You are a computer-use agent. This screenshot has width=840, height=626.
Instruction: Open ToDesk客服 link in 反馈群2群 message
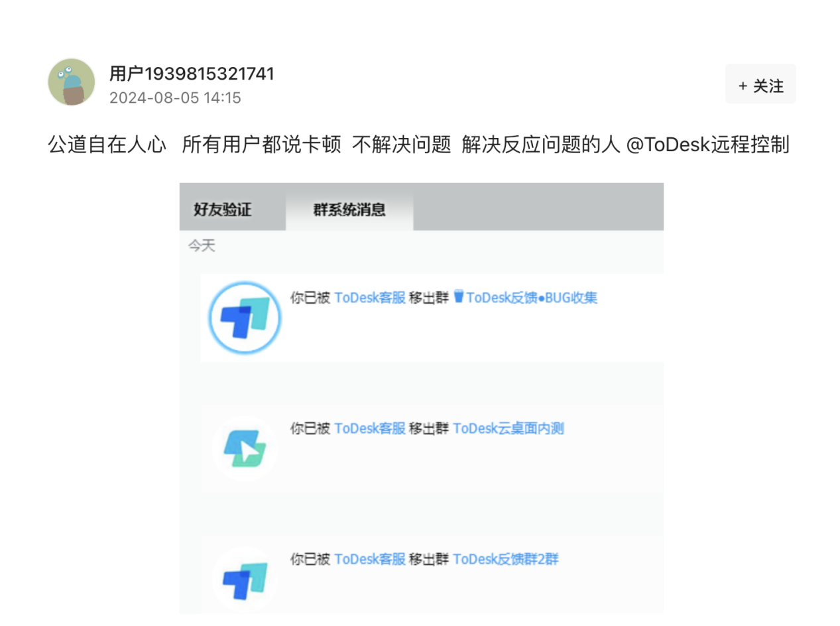coord(369,559)
